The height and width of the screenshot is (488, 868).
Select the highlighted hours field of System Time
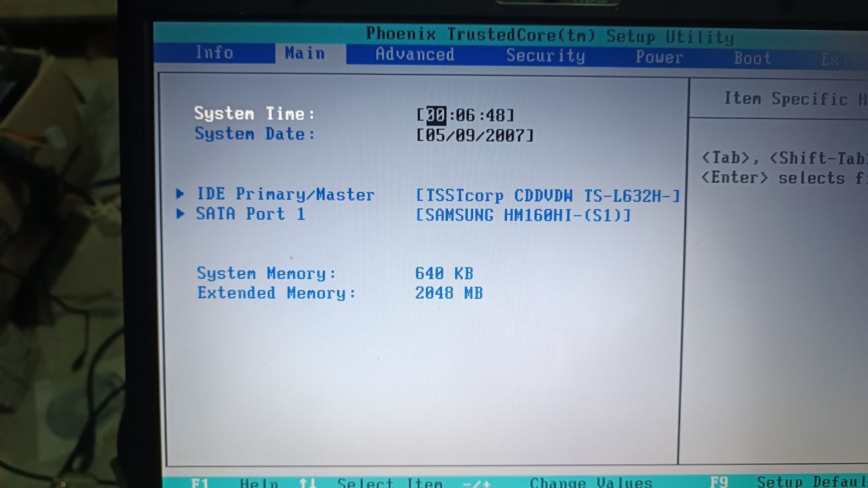click(x=436, y=115)
